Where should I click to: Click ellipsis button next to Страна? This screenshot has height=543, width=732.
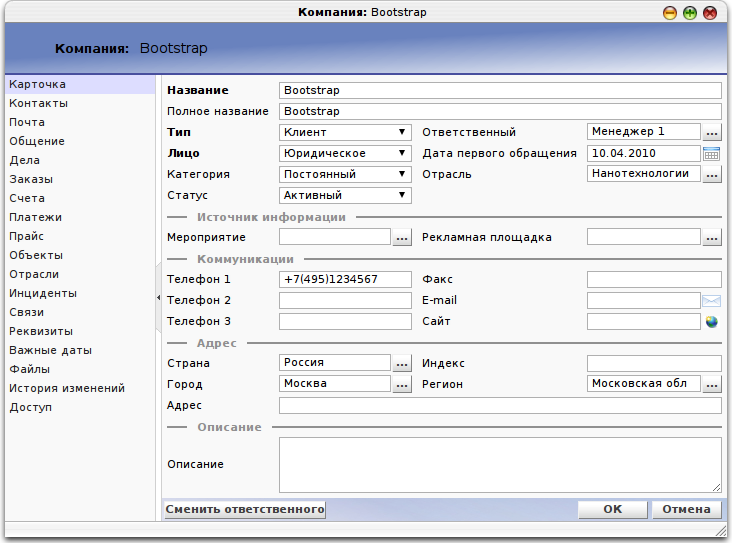(x=402, y=363)
